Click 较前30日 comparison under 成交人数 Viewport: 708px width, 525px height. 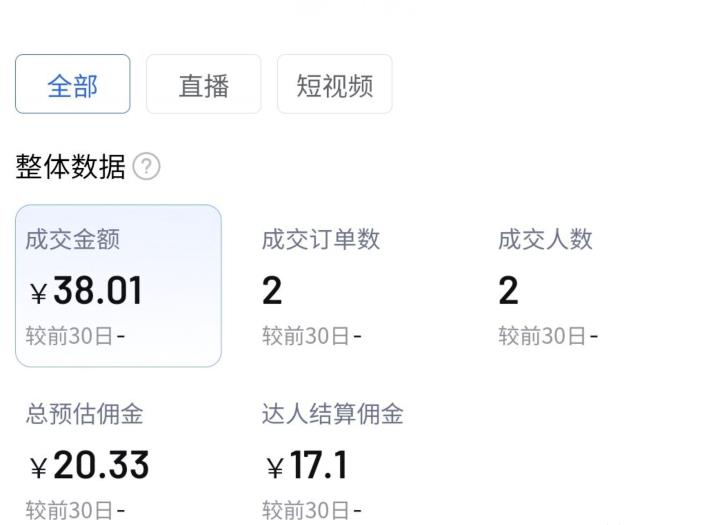coord(547,336)
